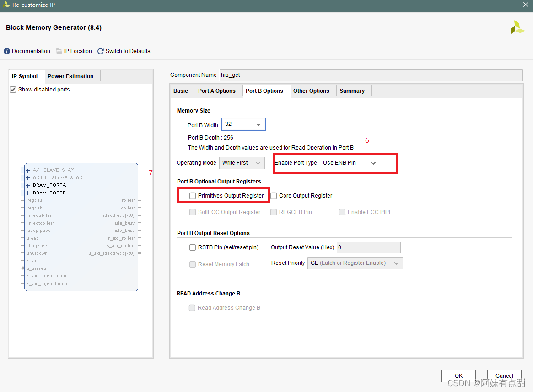Open the Summary tab
This screenshot has width=533, height=392.
click(x=352, y=91)
